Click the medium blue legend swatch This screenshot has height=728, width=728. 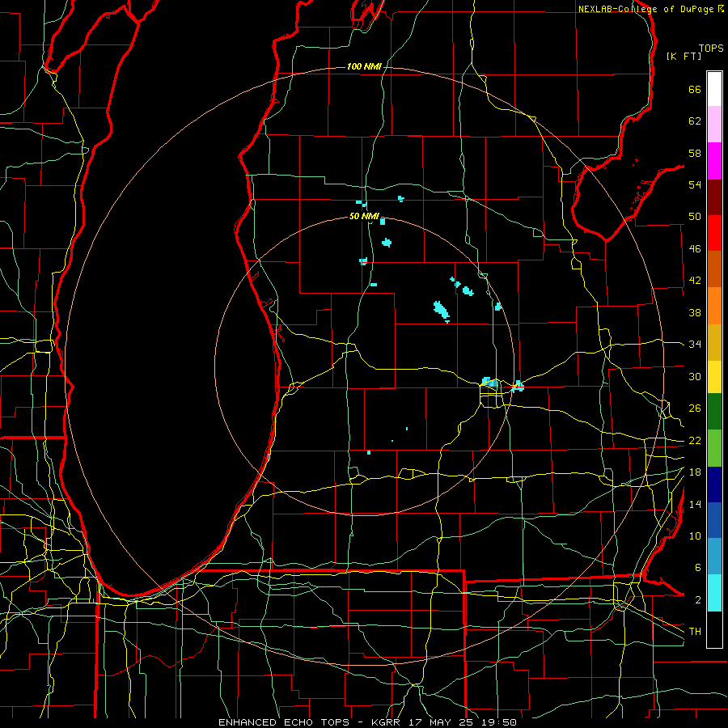pos(714,520)
